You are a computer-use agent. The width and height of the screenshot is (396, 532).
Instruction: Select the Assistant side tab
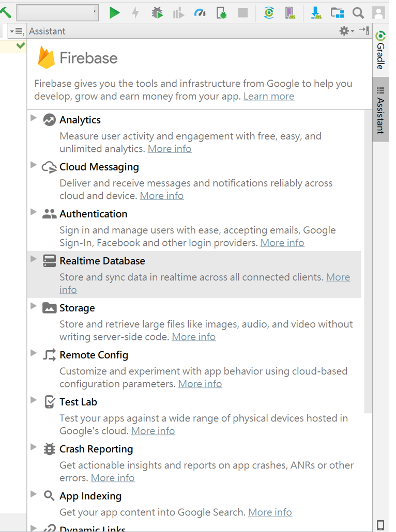click(x=380, y=110)
